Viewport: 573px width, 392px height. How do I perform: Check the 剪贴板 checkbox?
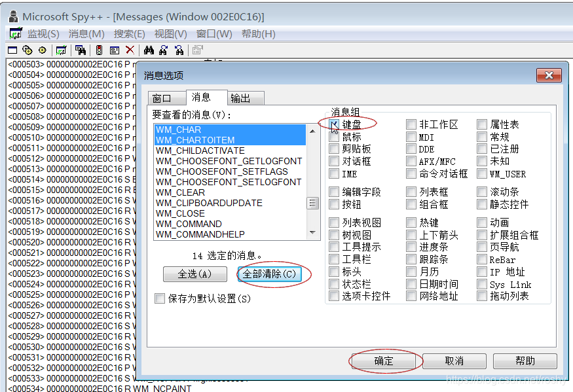click(x=334, y=149)
